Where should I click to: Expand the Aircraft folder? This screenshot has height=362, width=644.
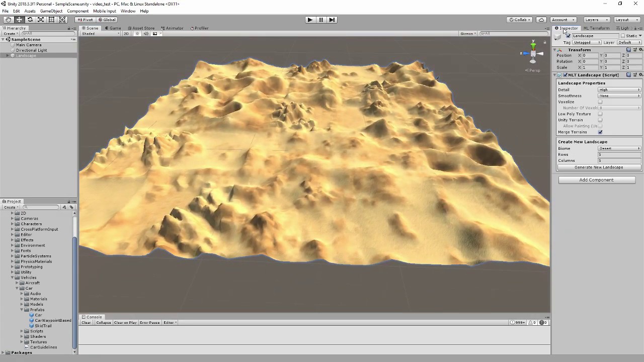click(x=17, y=283)
